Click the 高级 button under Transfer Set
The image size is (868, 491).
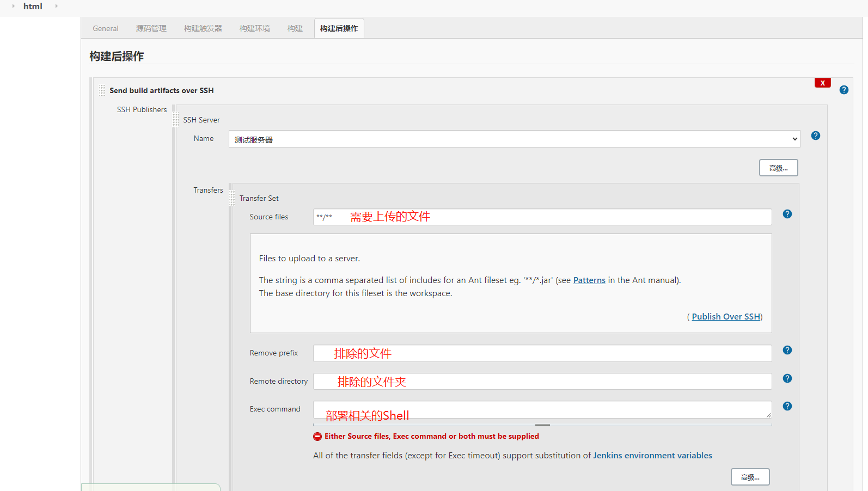coord(750,477)
